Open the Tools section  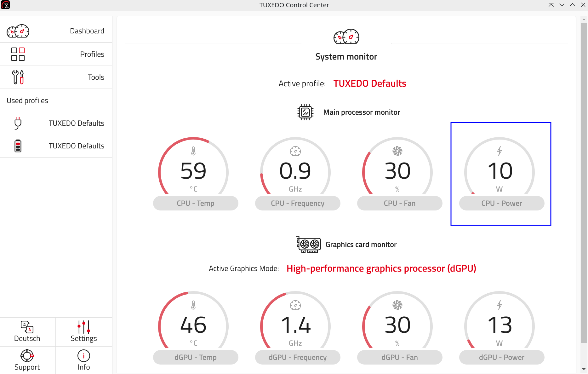click(x=56, y=77)
